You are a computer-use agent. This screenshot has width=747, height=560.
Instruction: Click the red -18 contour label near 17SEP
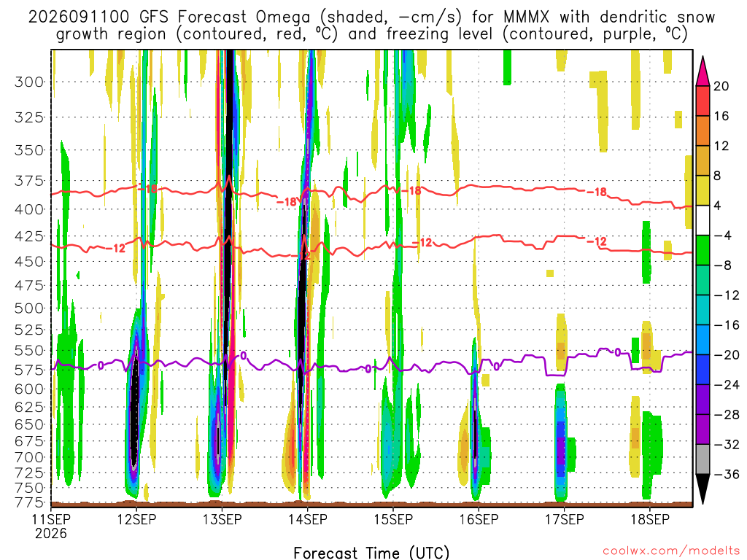pos(597,192)
